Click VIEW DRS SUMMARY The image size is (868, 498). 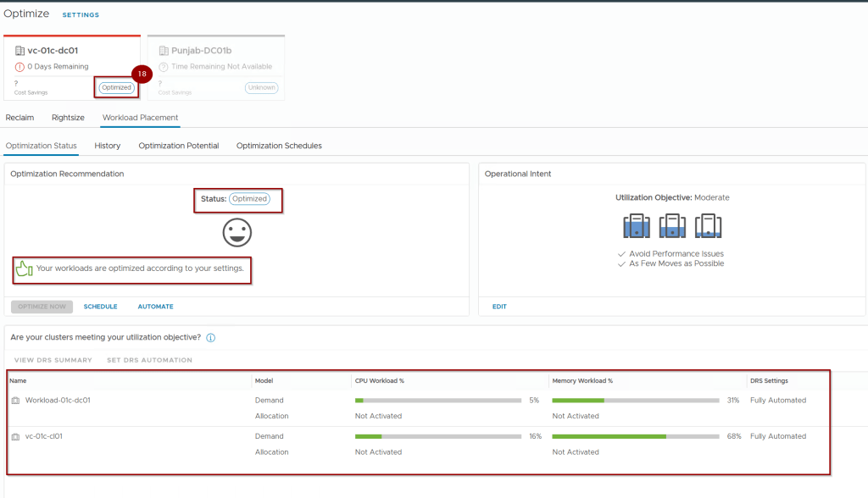pos(53,360)
